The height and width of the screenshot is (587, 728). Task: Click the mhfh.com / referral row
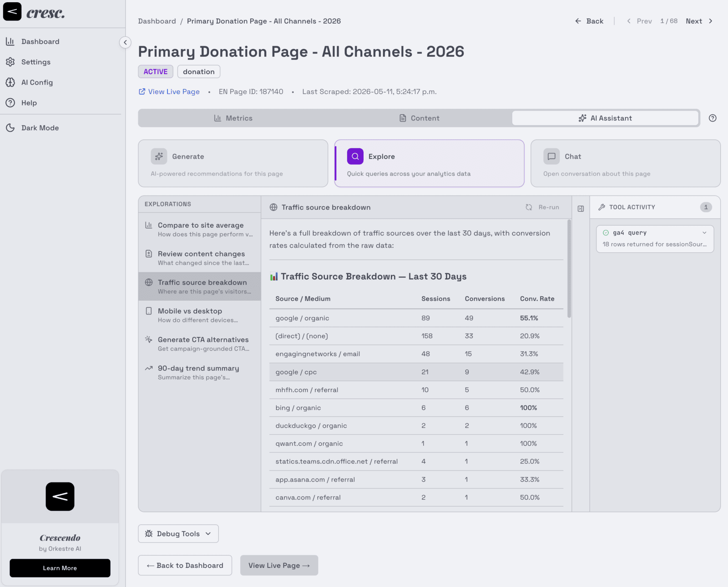pos(416,390)
